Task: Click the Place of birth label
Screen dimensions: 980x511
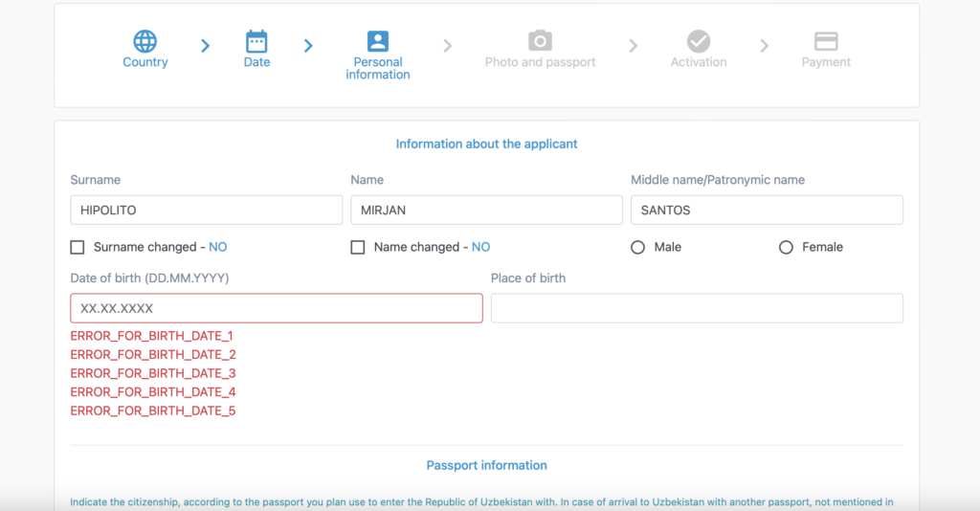Action: [x=528, y=278]
